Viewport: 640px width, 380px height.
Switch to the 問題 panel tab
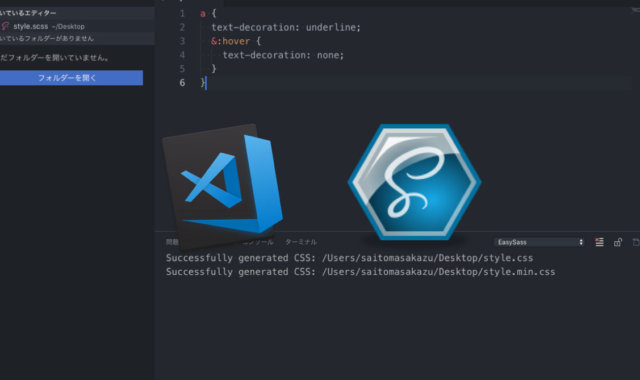point(172,242)
